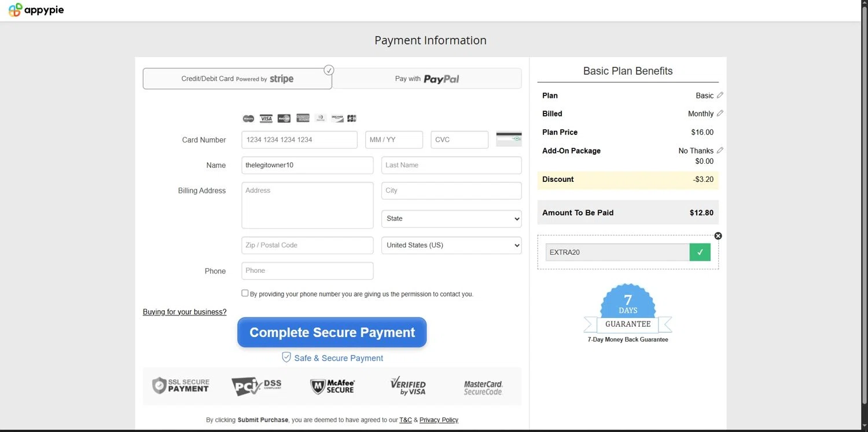Switch to Pay with PayPal tab
Viewport: 868px width, 432px height.
coord(427,79)
